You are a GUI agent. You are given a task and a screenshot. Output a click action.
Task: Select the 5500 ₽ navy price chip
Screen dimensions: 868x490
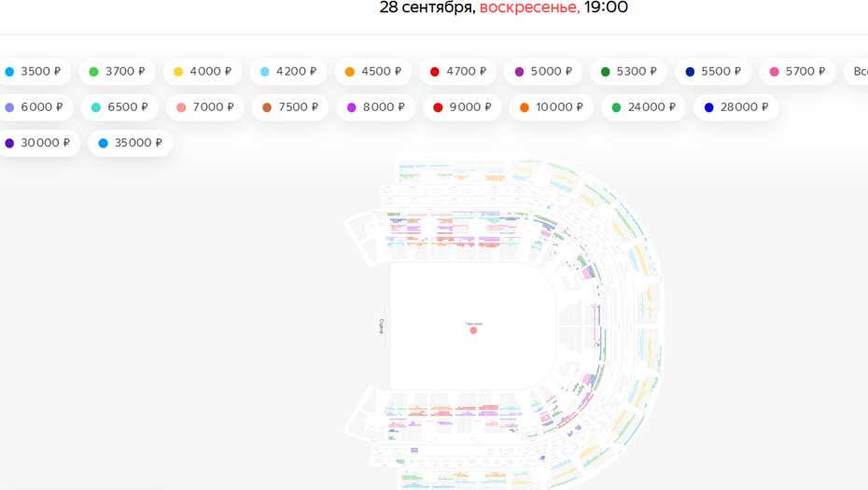point(713,72)
